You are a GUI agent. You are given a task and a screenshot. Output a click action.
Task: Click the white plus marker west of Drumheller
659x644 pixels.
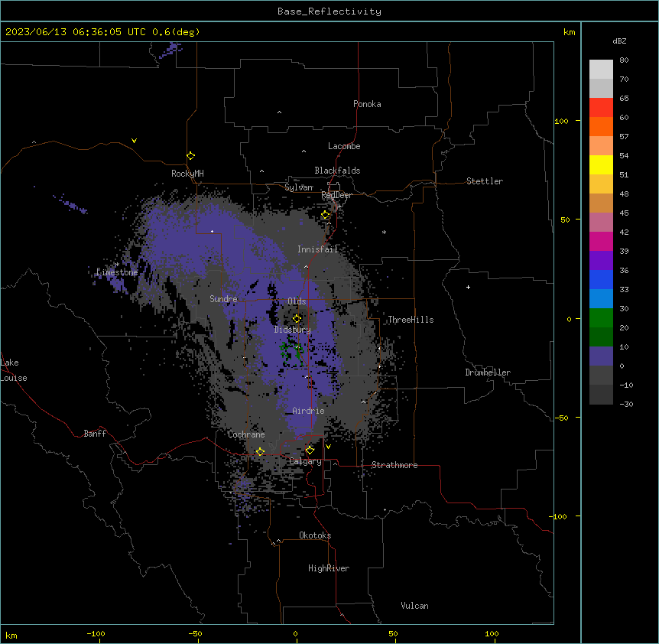pyautogui.click(x=468, y=287)
